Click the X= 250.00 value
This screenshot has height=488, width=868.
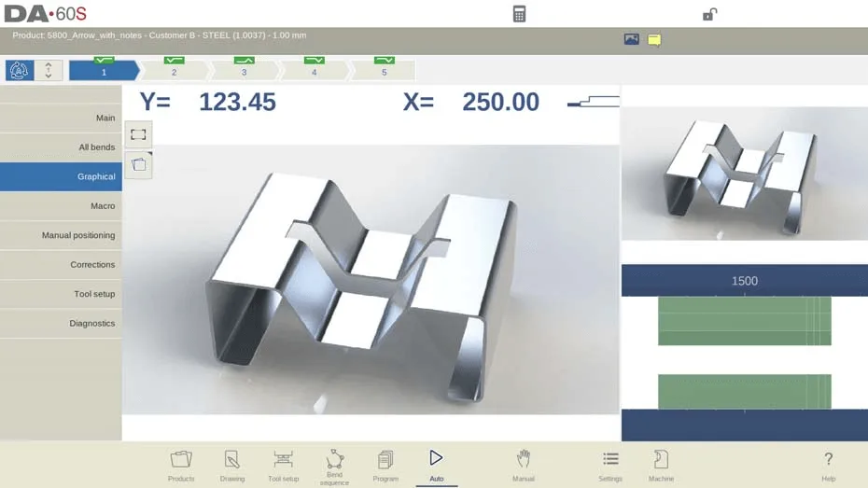[x=471, y=102]
